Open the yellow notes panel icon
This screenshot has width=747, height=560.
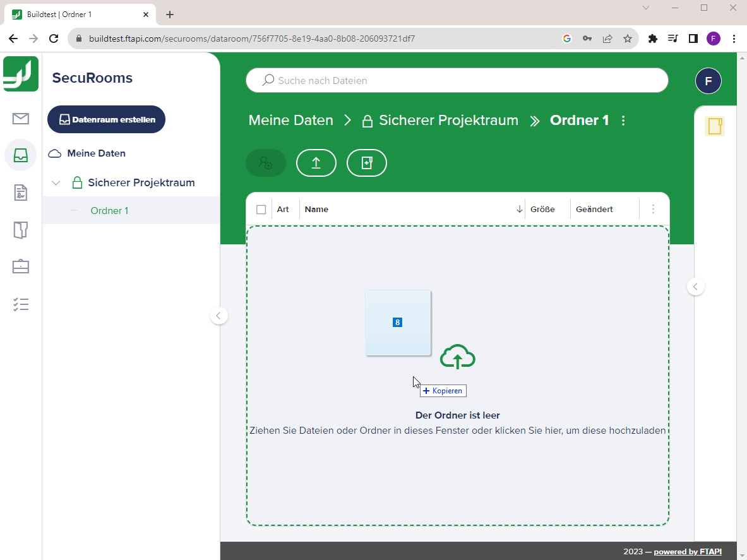pyautogui.click(x=715, y=126)
